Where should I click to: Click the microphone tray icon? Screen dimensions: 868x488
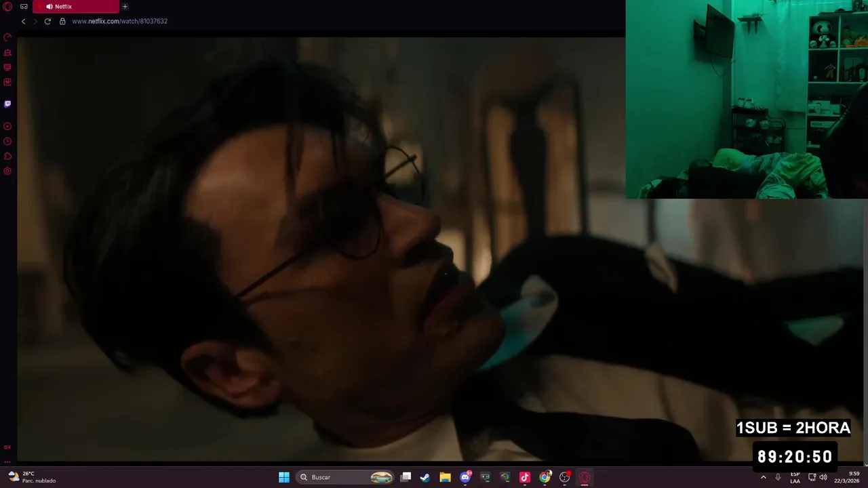[x=778, y=477]
